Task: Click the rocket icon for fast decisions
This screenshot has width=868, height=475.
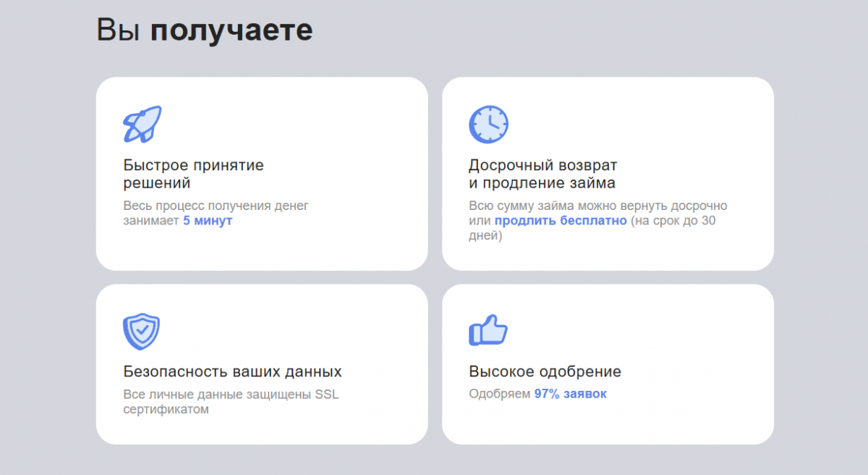Action: [142, 125]
